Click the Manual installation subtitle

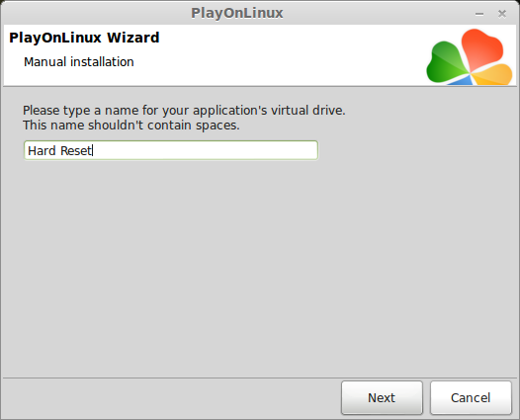click(x=79, y=62)
